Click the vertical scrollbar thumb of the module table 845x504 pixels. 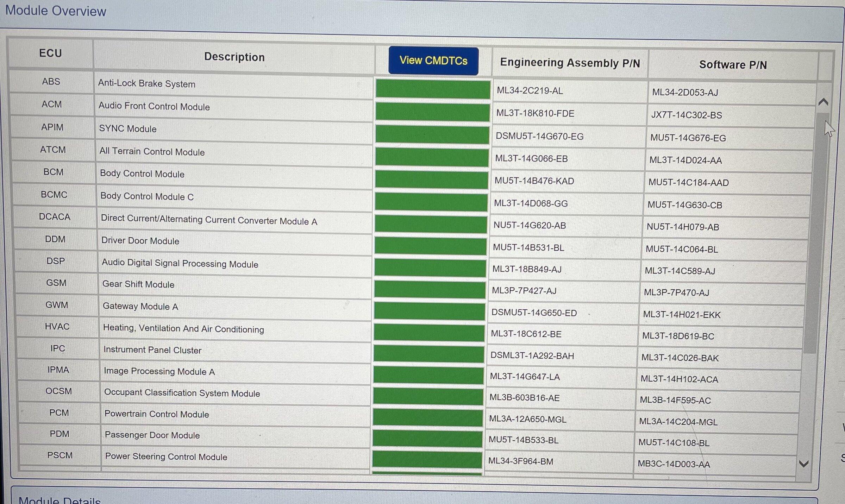pos(817,233)
